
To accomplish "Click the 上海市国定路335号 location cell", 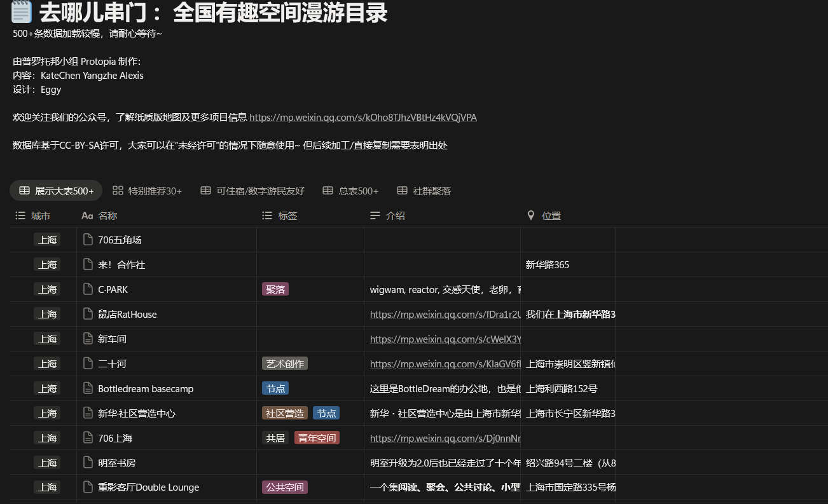I will pyautogui.click(x=568, y=487).
